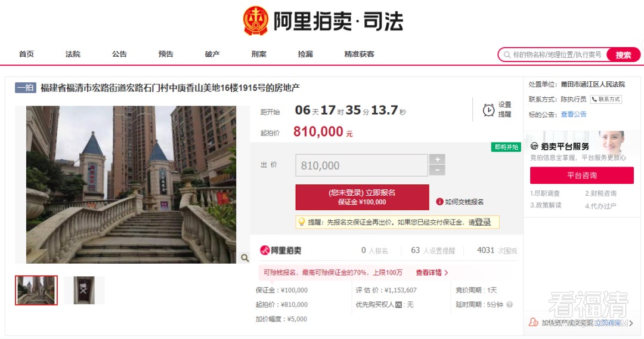Open the image magnifier icon

(x=245, y=258)
